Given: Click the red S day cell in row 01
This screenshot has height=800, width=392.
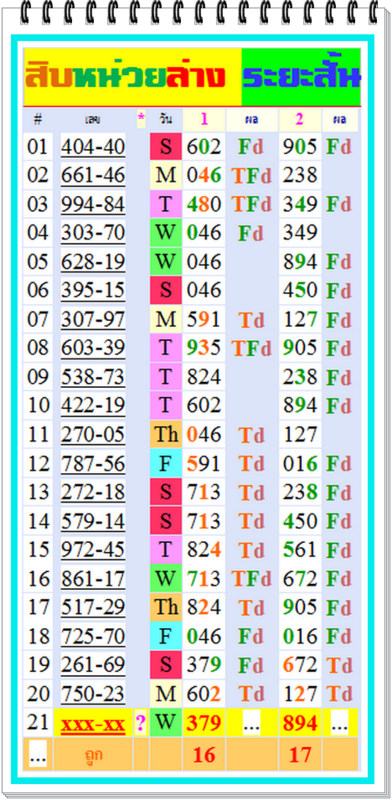Looking at the screenshot, I should (166, 147).
